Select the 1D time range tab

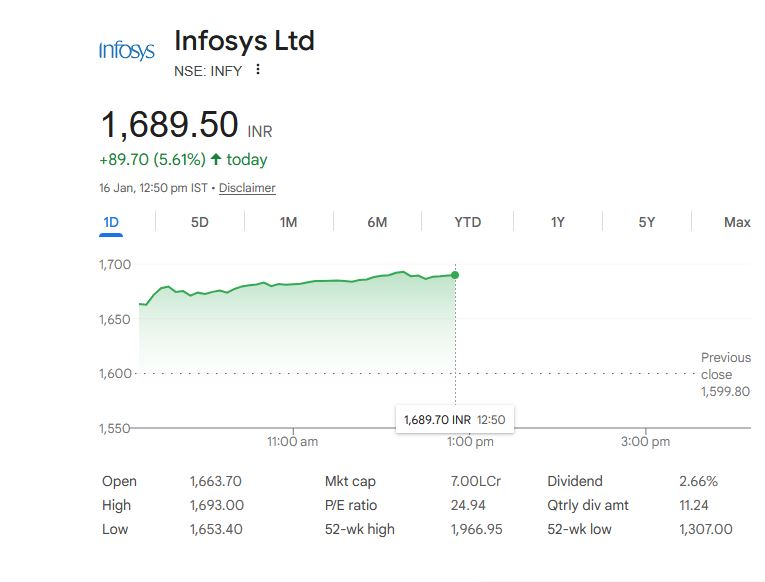tap(111, 222)
